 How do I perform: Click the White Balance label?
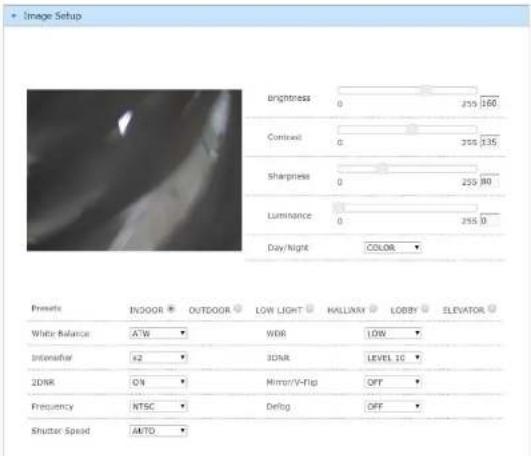[x=60, y=334]
